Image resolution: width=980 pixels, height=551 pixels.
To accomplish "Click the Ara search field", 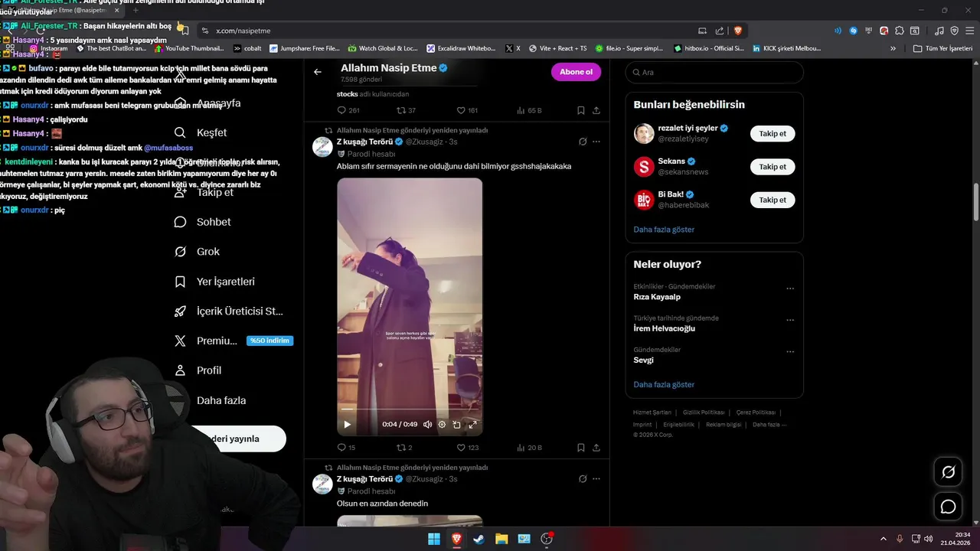I will click(x=714, y=72).
